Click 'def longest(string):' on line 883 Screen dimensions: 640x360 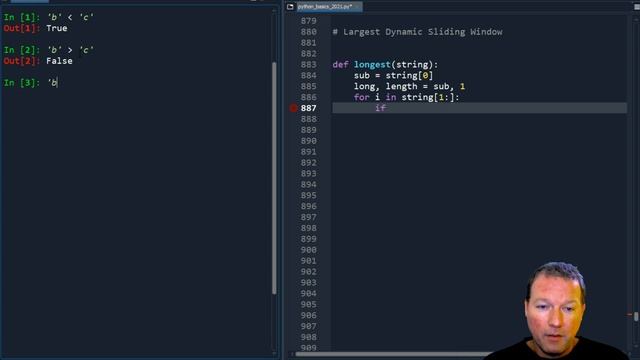pos(385,64)
